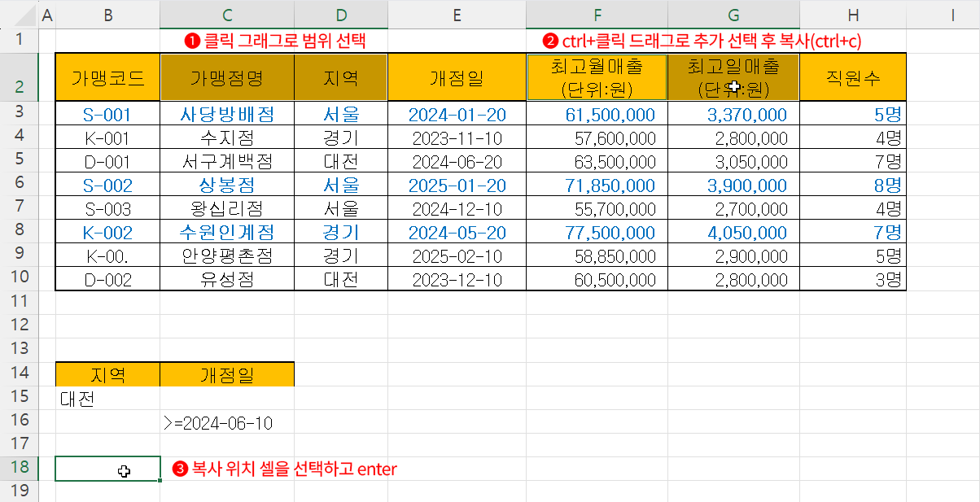Click the date 2024-12-10
Image resolution: width=980 pixels, height=502 pixels.
457,208
